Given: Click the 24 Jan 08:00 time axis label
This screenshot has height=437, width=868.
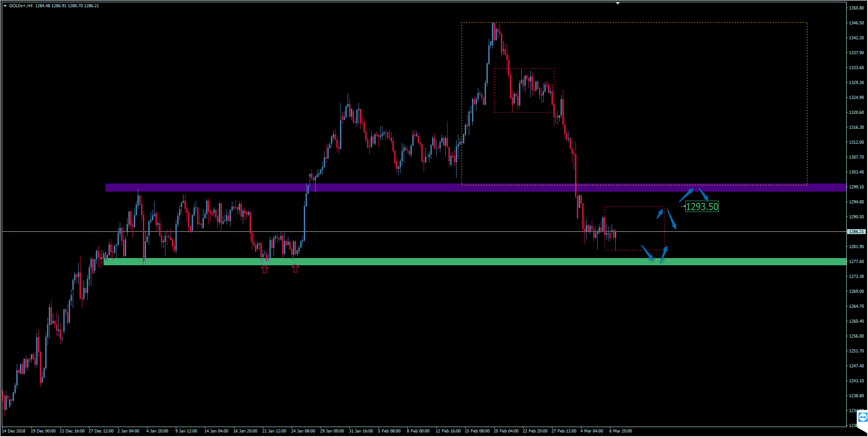Looking at the screenshot, I should click(x=303, y=431).
